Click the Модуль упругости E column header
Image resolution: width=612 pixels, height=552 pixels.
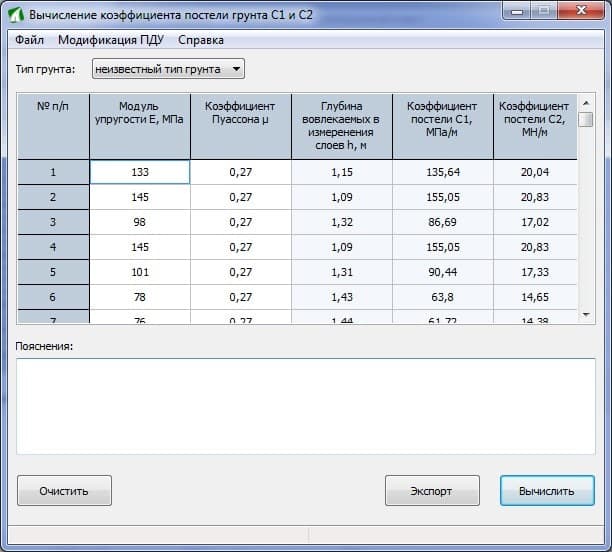click(140, 126)
